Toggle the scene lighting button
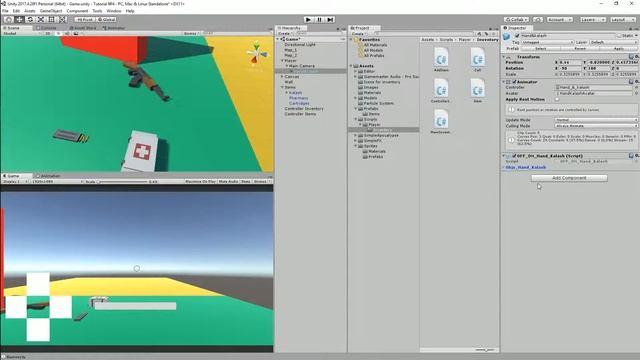 (x=58, y=33)
